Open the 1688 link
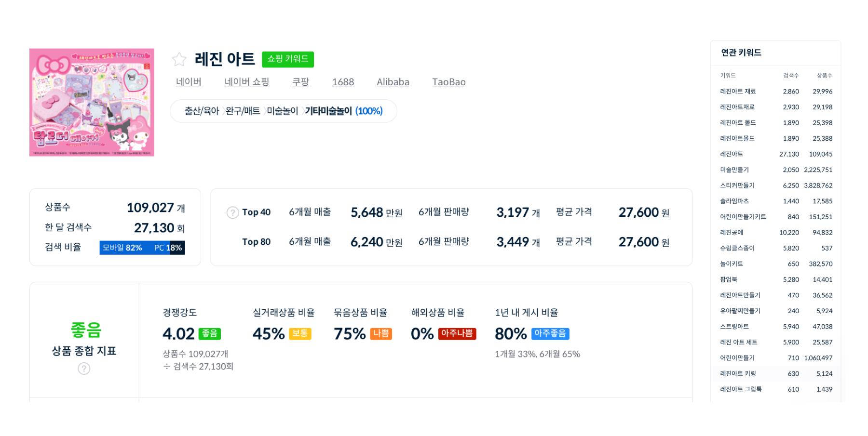The width and height of the screenshot is (868, 436). [343, 82]
